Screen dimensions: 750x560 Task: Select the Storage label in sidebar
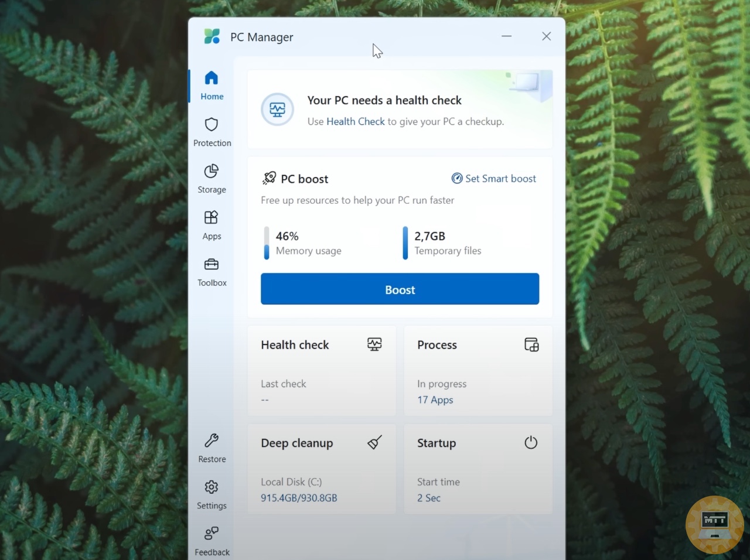coord(212,190)
